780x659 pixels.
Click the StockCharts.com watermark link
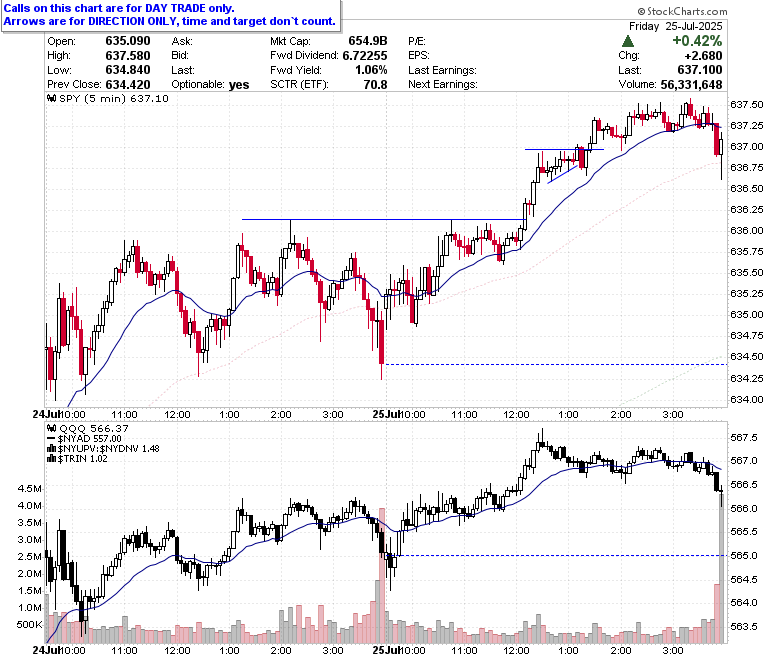[682, 11]
